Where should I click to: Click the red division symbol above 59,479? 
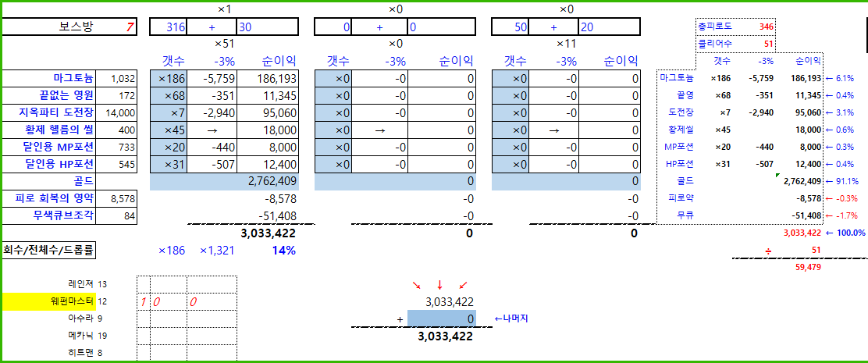click(x=767, y=250)
